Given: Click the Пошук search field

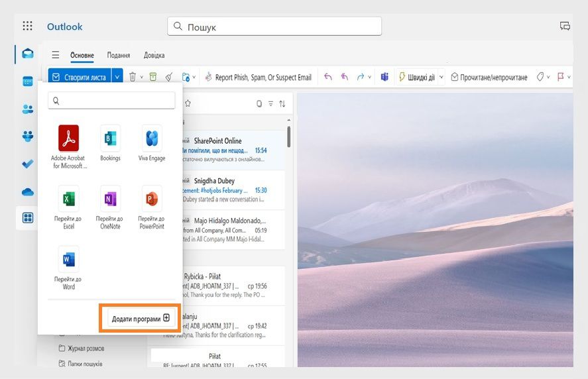Looking at the screenshot, I should pyautogui.click(x=274, y=27).
